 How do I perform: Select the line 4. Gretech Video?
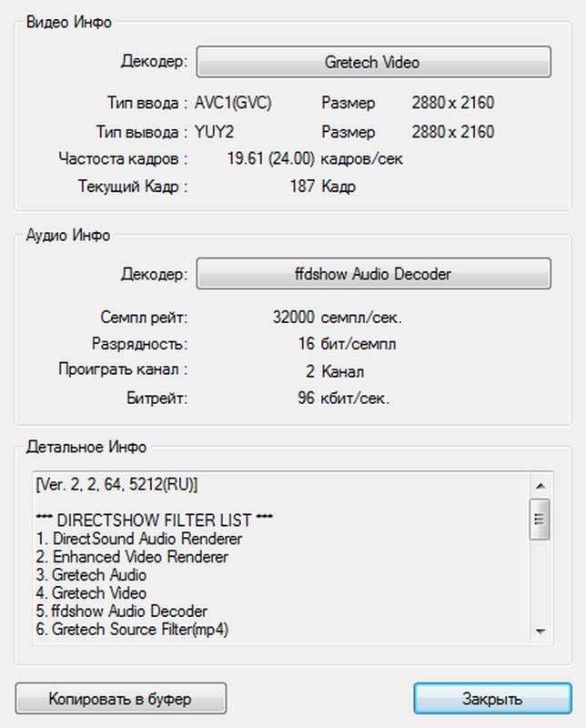click(92, 593)
